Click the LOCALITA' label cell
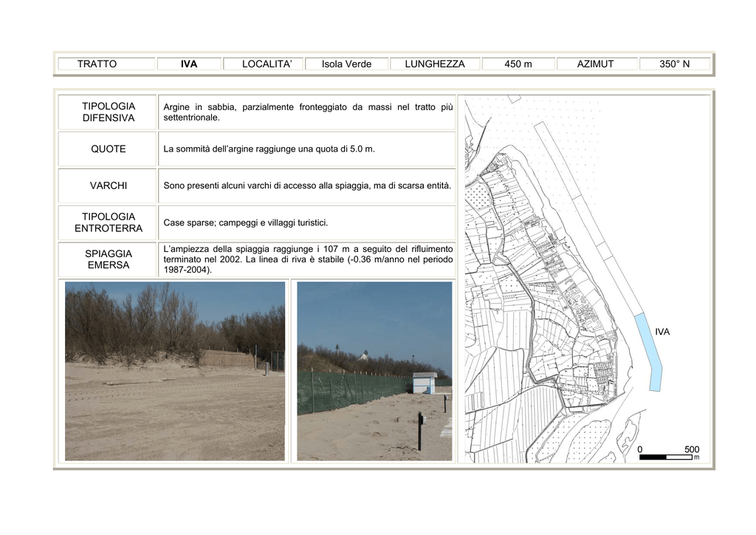This screenshot has height=535, width=756. [264, 64]
